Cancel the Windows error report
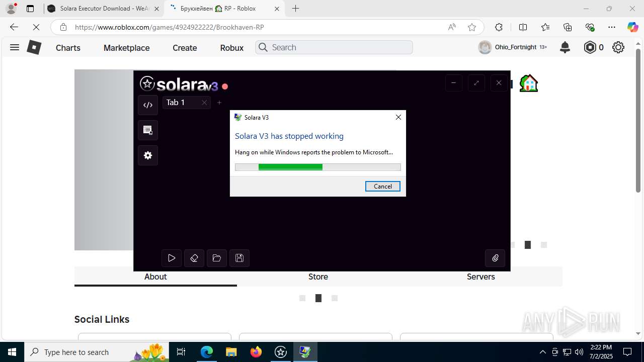The height and width of the screenshot is (362, 644). pyautogui.click(x=383, y=186)
